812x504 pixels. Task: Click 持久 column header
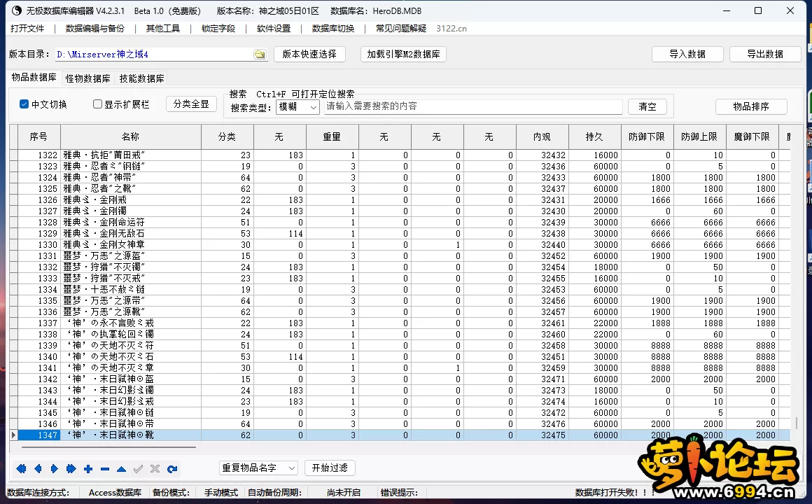[x=594, y=136]
